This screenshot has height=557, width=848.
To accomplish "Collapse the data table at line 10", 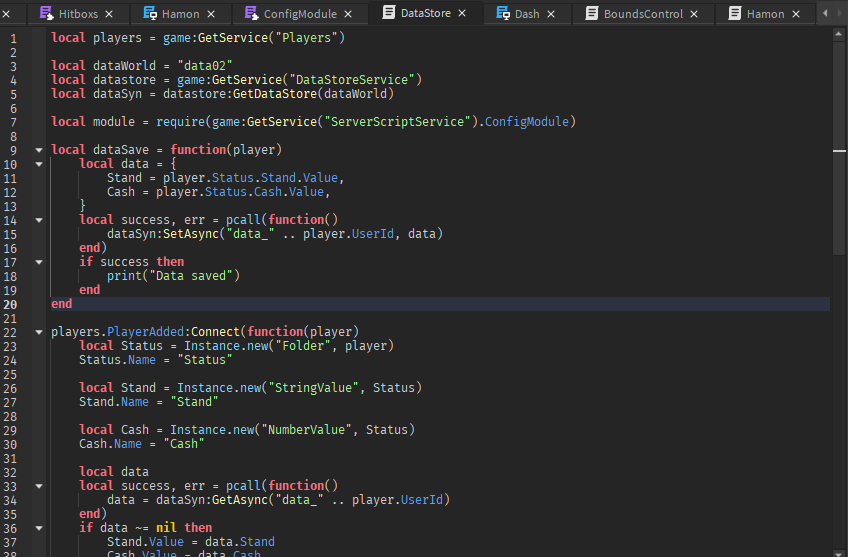I will [x=39, y=164].
